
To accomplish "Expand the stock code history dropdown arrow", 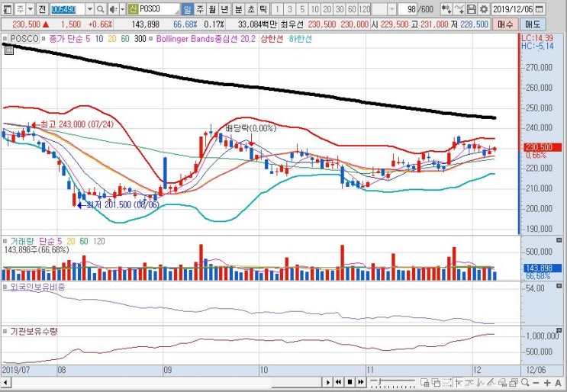I will [x=90, y=8].
